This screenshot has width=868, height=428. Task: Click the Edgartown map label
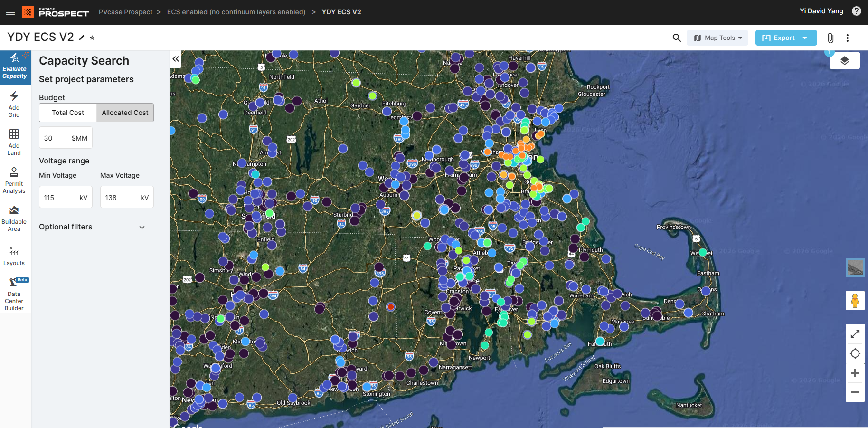pyautogui.click(x=616, y=381)
